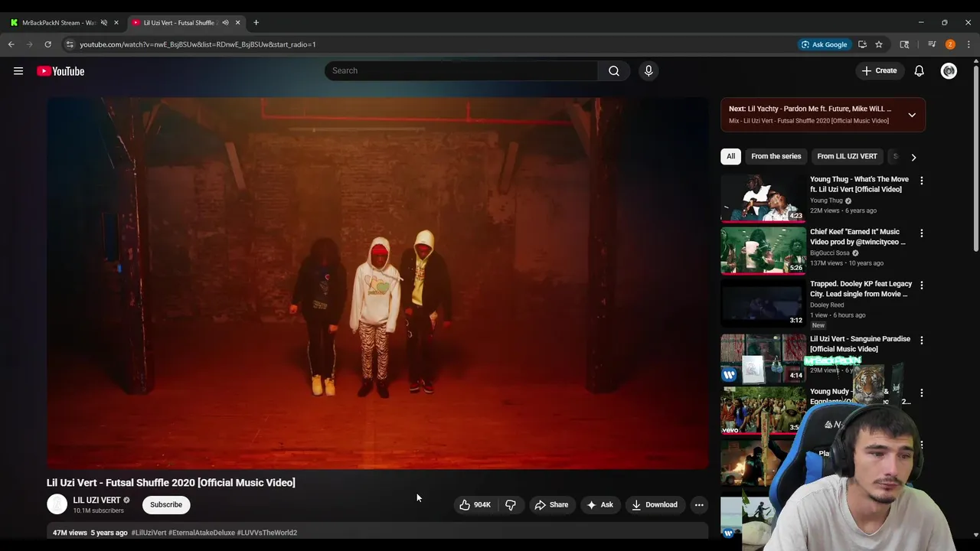980x551 pixels.
Task: Click Ask Google in the address bar
Action: [824, 44]
